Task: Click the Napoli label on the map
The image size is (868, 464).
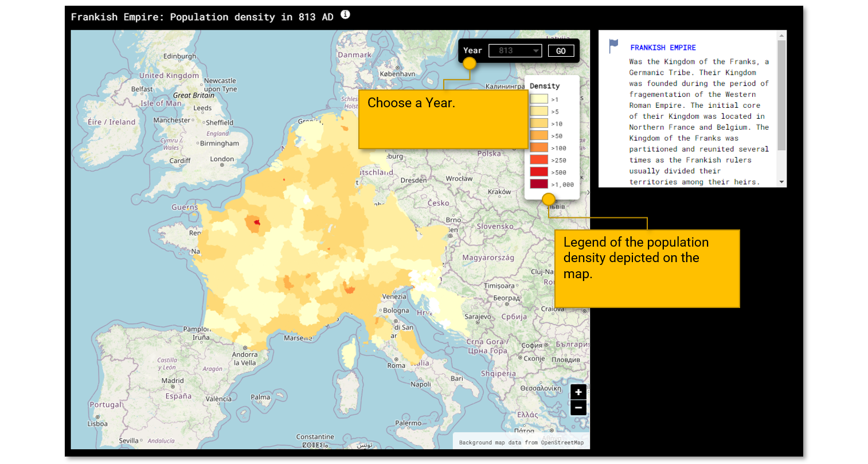Action: (421, 384)
